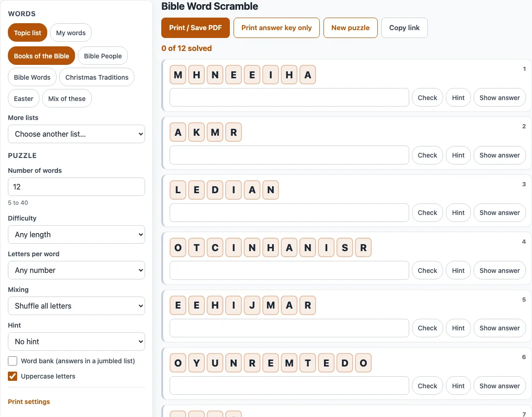Select the Bible People topic
This screenshot has height=417, width=532.
103,56
